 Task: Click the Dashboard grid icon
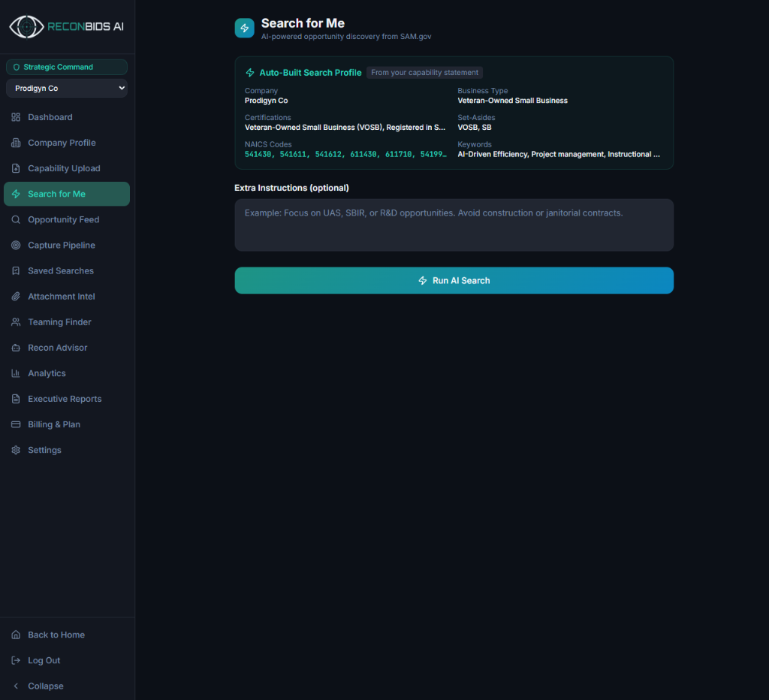16,117
